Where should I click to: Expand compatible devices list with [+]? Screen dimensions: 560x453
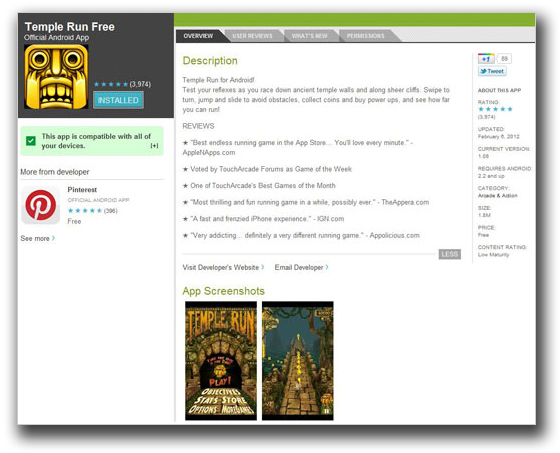(154, 145)
